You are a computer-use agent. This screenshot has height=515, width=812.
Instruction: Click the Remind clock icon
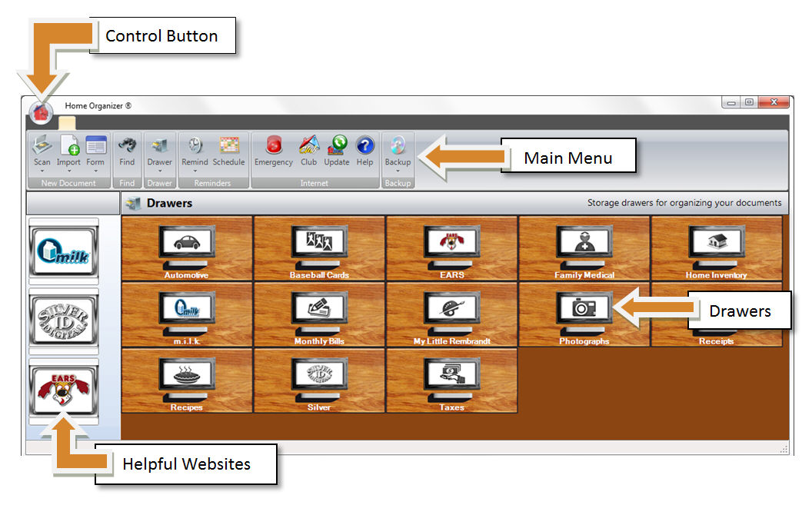click(195, 145)
